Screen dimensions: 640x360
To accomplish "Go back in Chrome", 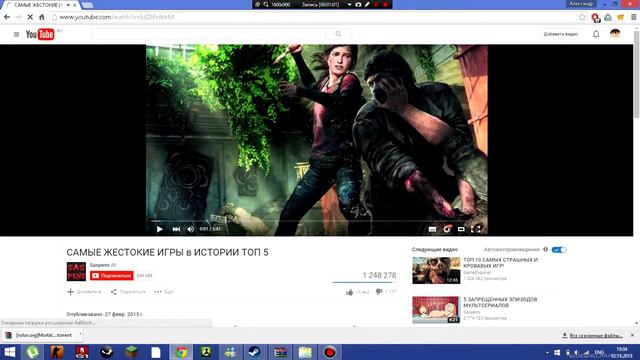I will [x=7, y=17].
